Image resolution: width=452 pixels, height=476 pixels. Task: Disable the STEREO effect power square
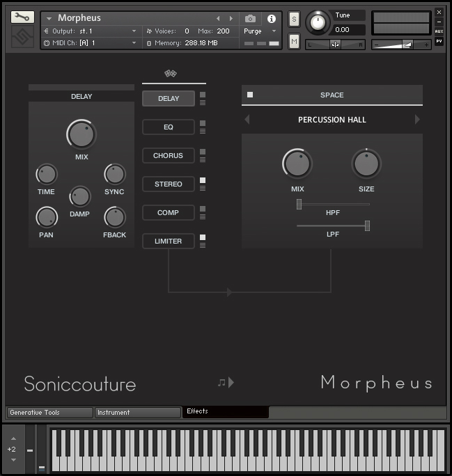tap(203, 180)
